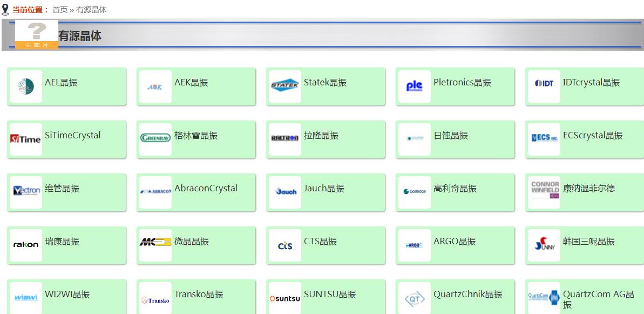
Task: Open the 高利奇晶振 link
Action: click(x=455, y=189)
